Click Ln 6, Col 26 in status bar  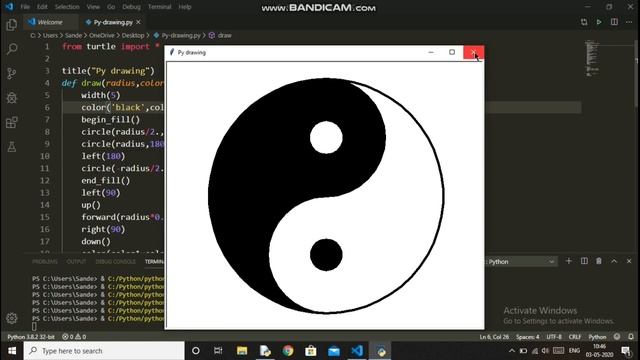click(x=494, y=337)
